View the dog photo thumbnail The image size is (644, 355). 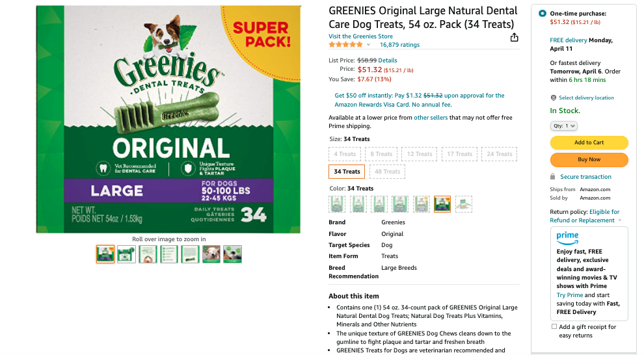coord(211,254)
